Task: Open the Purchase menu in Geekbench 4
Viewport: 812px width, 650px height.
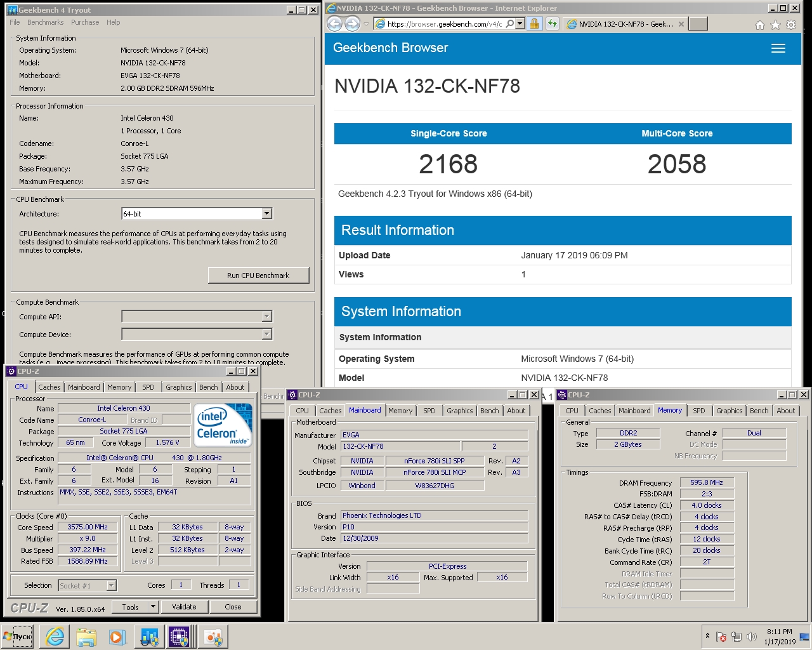Action: pyautogui.click(x=85, y=22)
